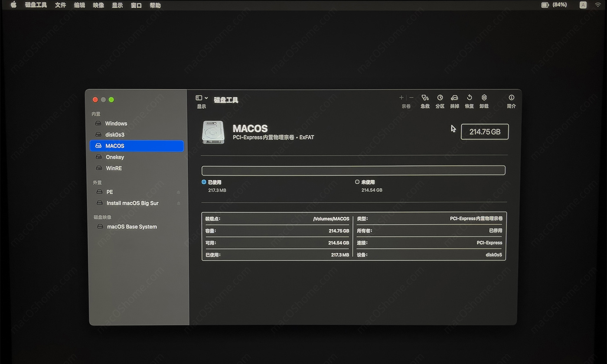The image size is (607, 364).
Task: Click the disk usage capacity bar
Action: (x=353, y=170)
